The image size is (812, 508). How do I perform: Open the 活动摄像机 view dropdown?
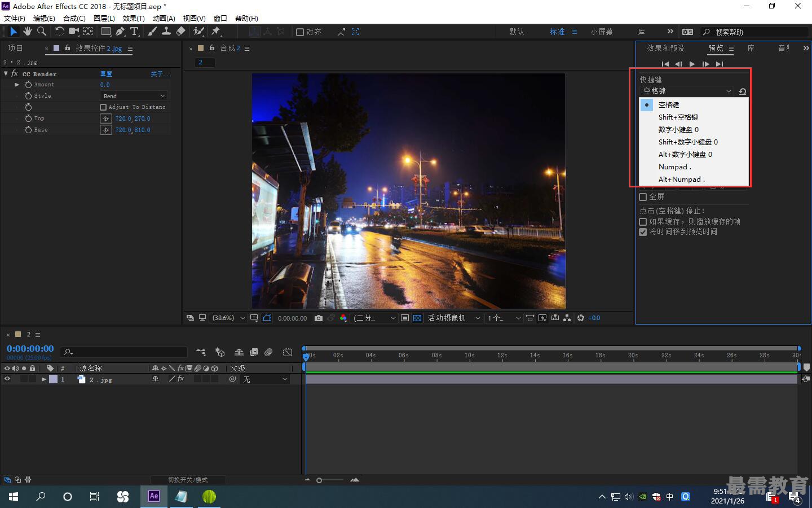(454, 318)
